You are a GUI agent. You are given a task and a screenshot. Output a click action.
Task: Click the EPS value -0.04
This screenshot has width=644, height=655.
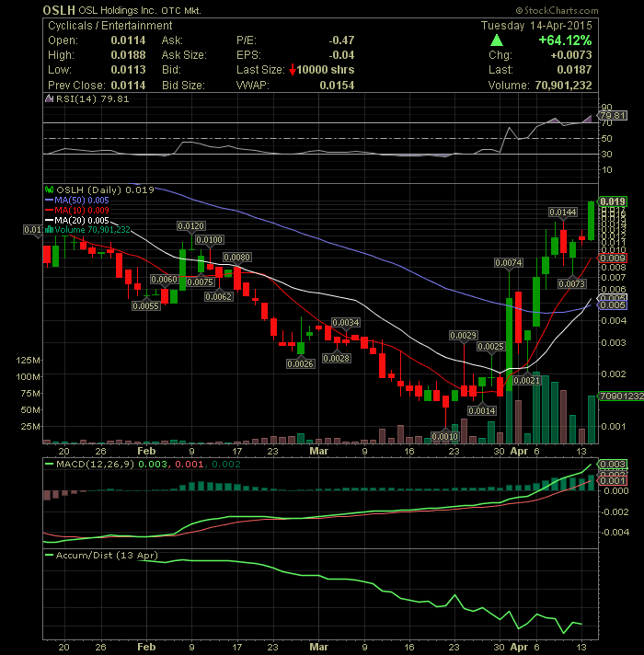(341, 55)
